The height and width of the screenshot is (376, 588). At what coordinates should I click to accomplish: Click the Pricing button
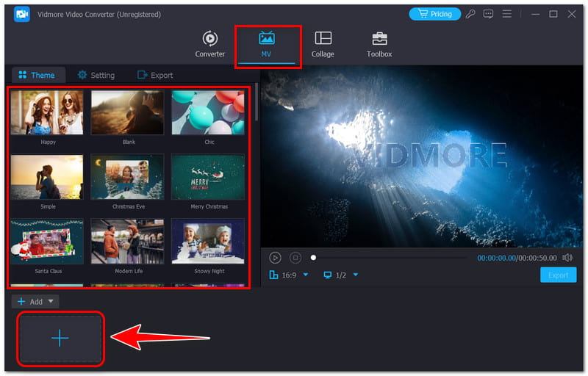(x=434, y=14)
